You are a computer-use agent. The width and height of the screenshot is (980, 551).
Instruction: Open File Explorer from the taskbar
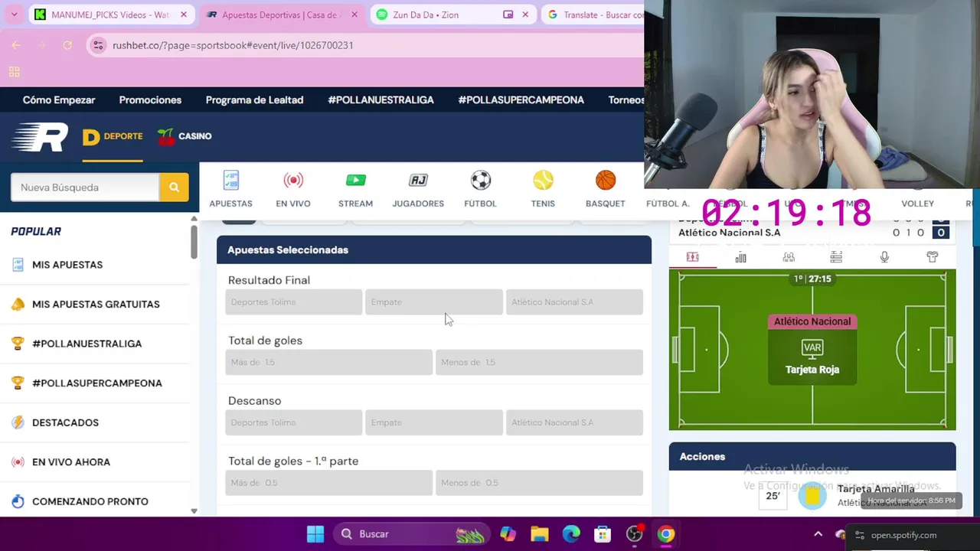point(540,534)
